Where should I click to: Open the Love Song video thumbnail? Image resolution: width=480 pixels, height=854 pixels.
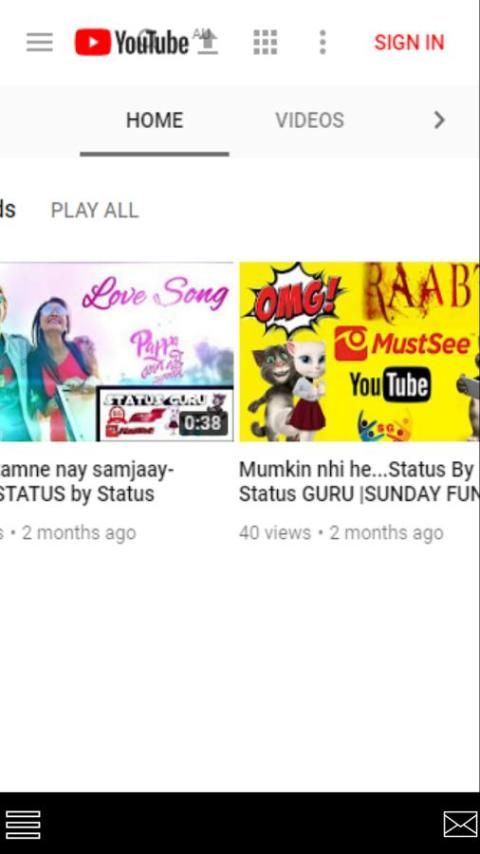click(x=117, y=352)
